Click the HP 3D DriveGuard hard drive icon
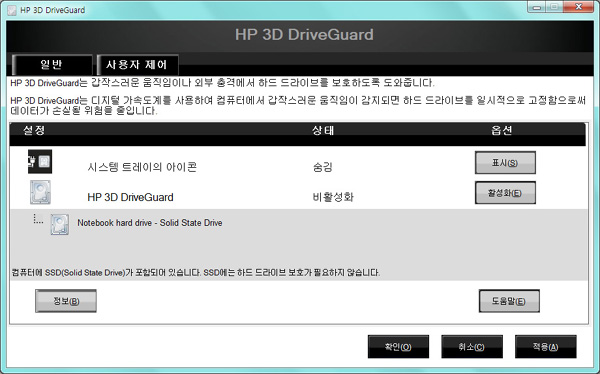 coord(40,192)
